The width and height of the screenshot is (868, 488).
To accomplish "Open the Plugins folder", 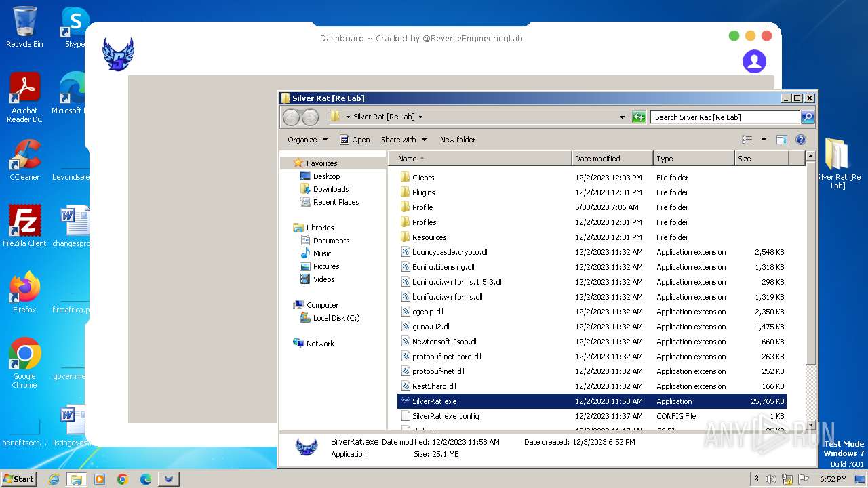I will click(423, 192).
